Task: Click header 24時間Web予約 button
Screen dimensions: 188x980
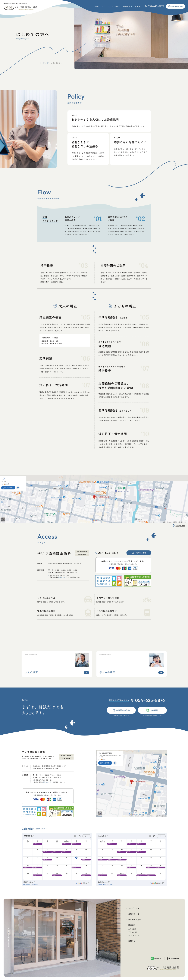Action: click(175, 6)
